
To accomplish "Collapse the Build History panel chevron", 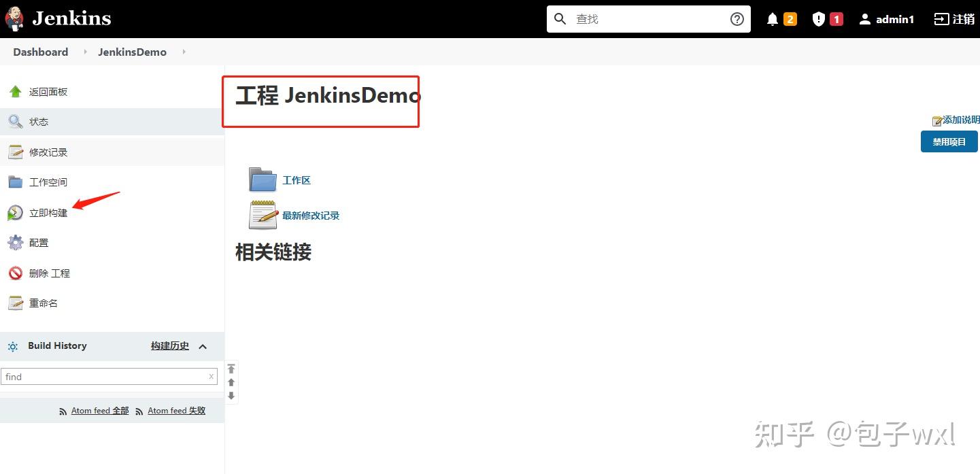I will coord(203,346).
